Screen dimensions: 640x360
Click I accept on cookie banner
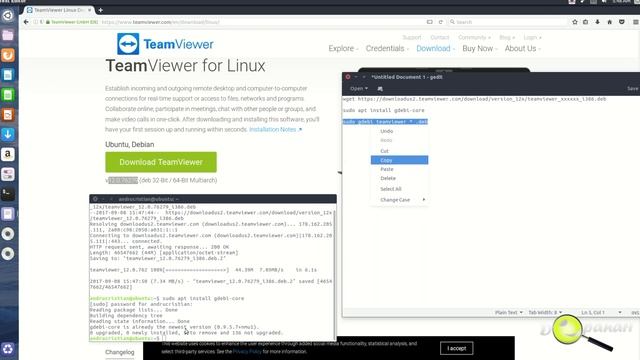pyautogui.click(x=456, y=348)
